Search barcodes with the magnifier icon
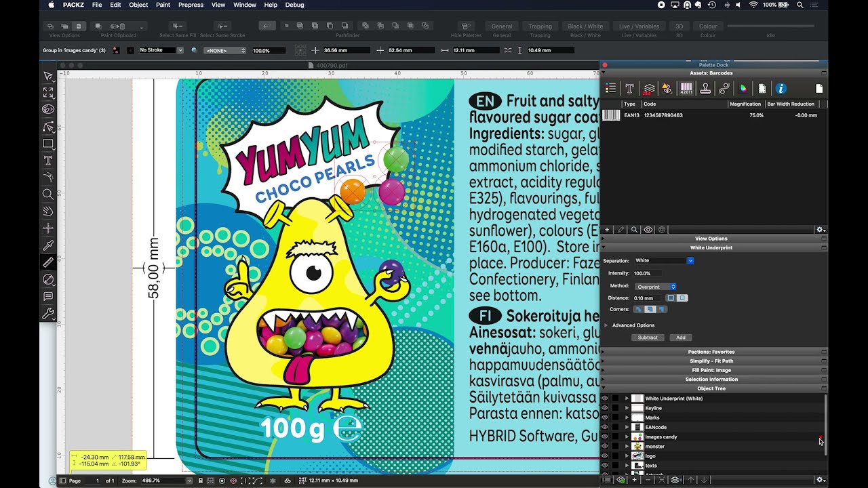 tap(634, 230)
